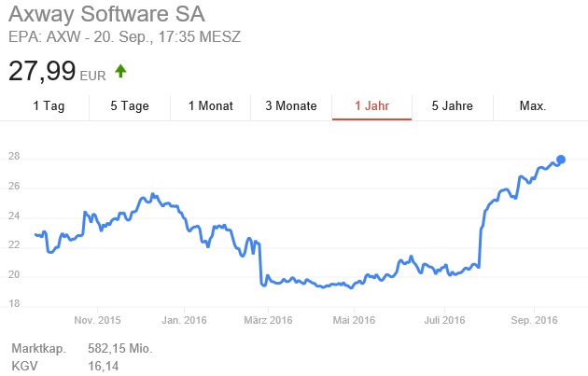The width and height of the screenshot is (588, 376).
Task: Open the 3 Monate tab
Action: pyautogui.click(x=291, y=106)
